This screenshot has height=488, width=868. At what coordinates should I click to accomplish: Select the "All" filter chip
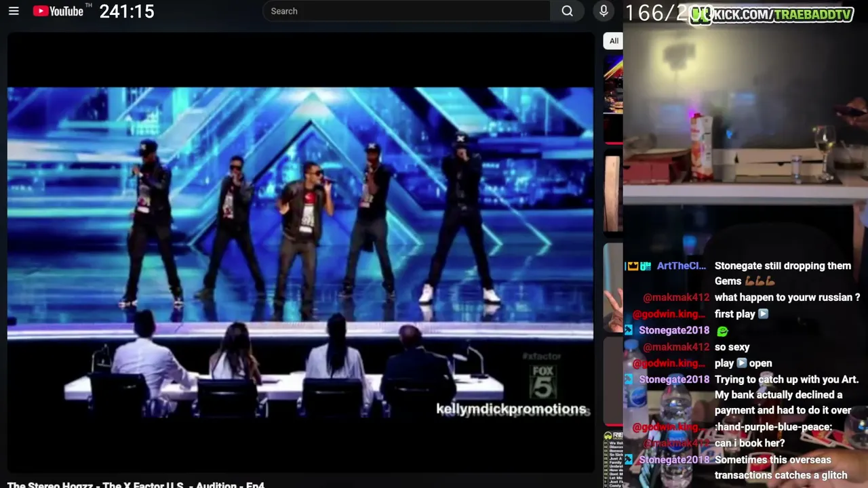pos(614,41)
